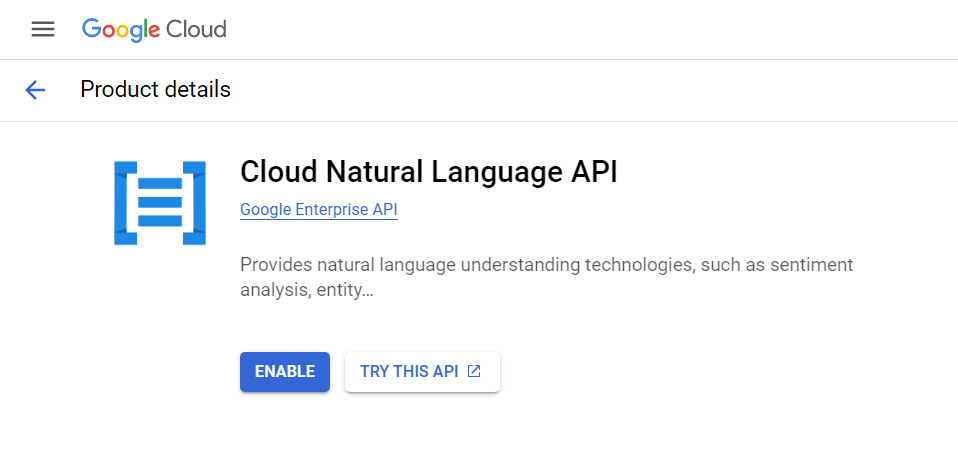The width and height of the screenshot is (958, 452).
Task: Click the Cloud Natural Language API title
Action: [429, 172]
